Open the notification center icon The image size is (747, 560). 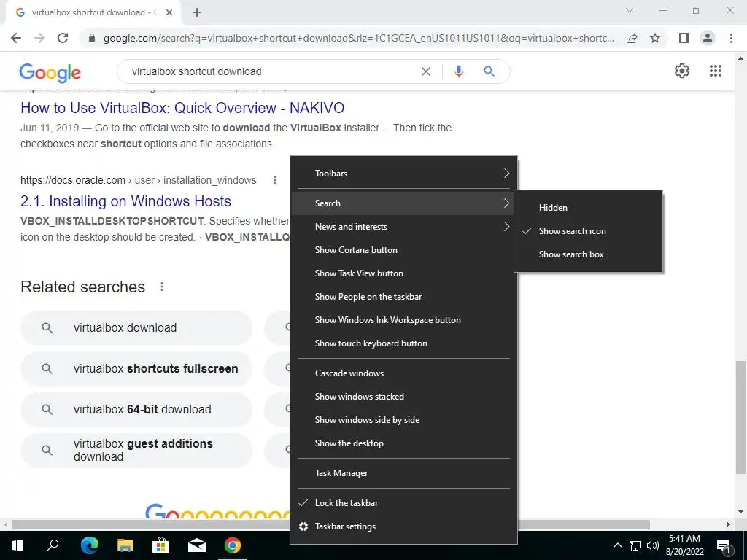click(x=724, y=546)
